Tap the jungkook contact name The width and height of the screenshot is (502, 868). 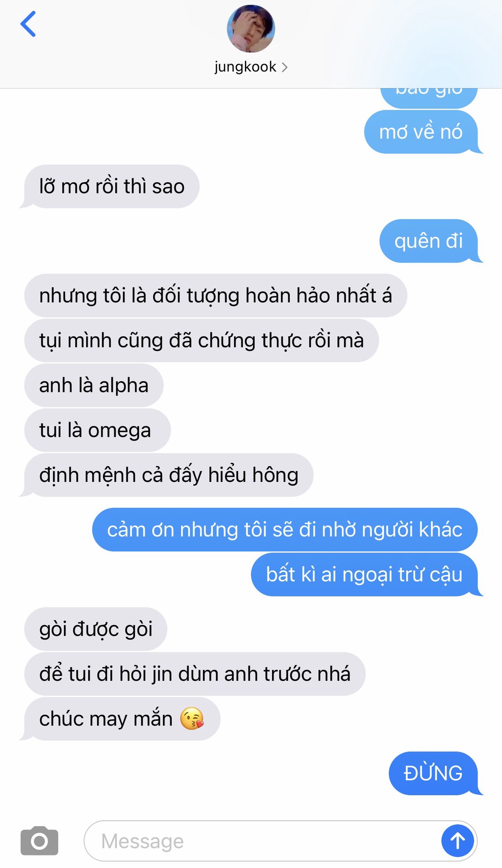point(245,67)
